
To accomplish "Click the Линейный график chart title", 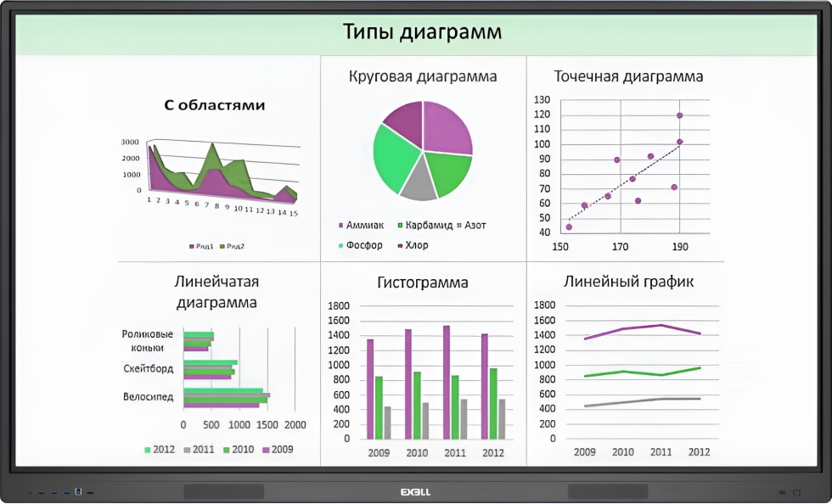I will (628, 281).
